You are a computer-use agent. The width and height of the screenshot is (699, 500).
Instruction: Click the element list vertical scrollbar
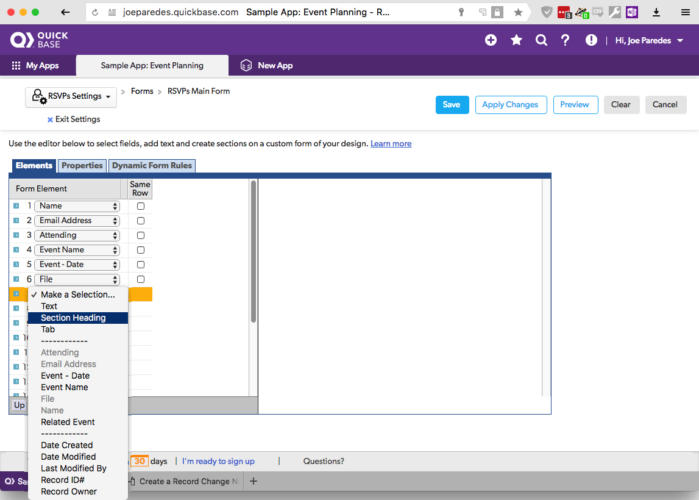253,251
